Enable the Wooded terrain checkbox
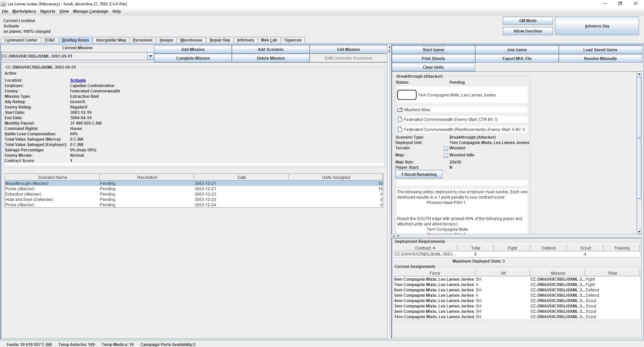Viewport: 644px width, 347px height. pyautogui.click(x=446, y=148)
